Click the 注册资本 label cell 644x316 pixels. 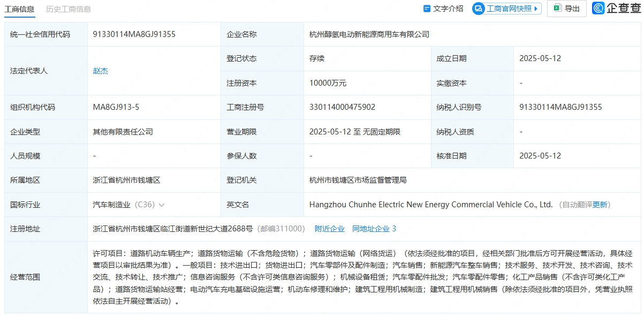[x=262, y=83]
